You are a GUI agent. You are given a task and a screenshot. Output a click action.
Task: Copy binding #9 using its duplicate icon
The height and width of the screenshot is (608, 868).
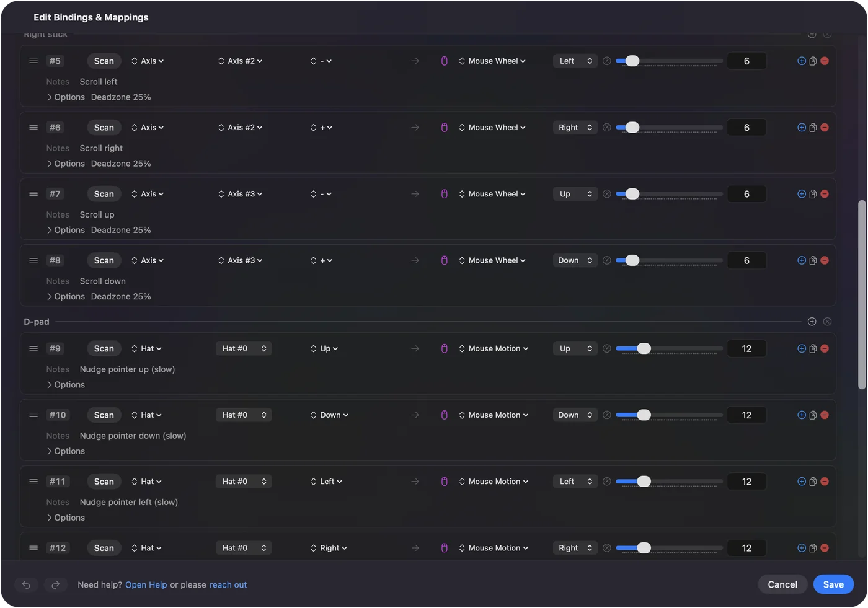813,349
